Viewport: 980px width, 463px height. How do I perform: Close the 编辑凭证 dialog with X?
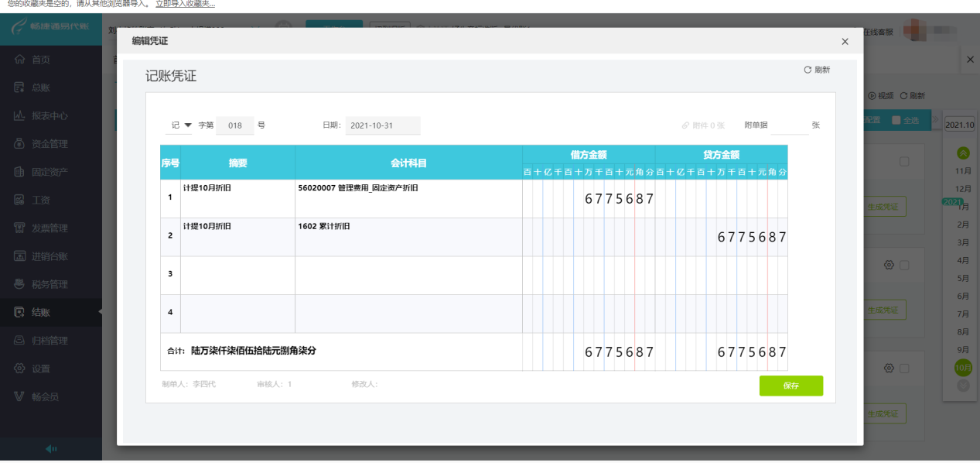point(845,41)
